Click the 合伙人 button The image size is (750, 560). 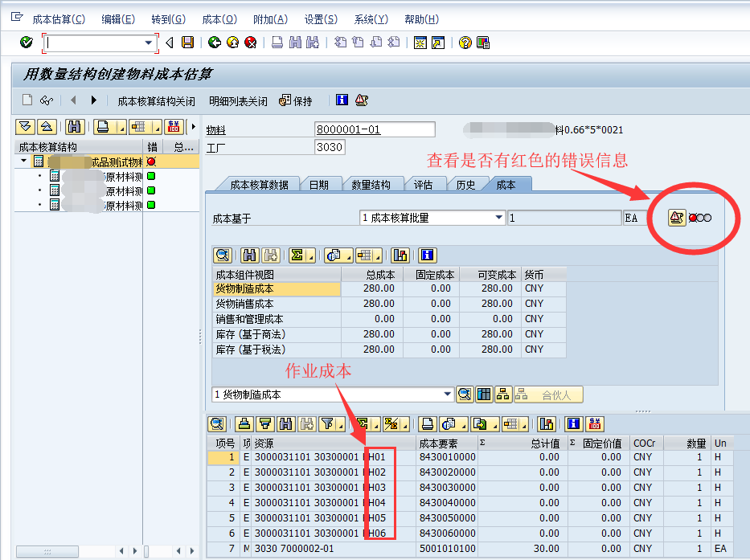(556, 394)
